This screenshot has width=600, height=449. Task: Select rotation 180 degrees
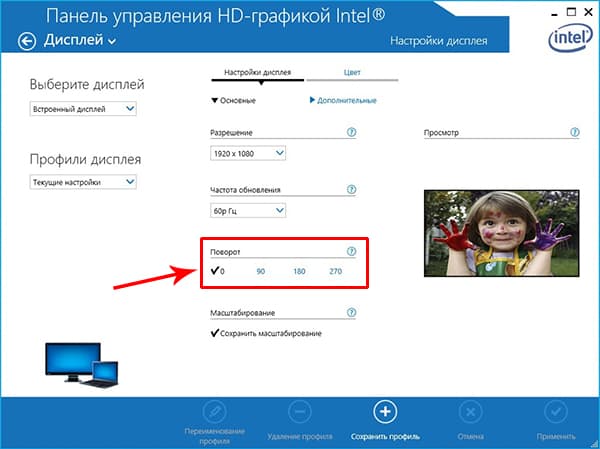point(299,271)
